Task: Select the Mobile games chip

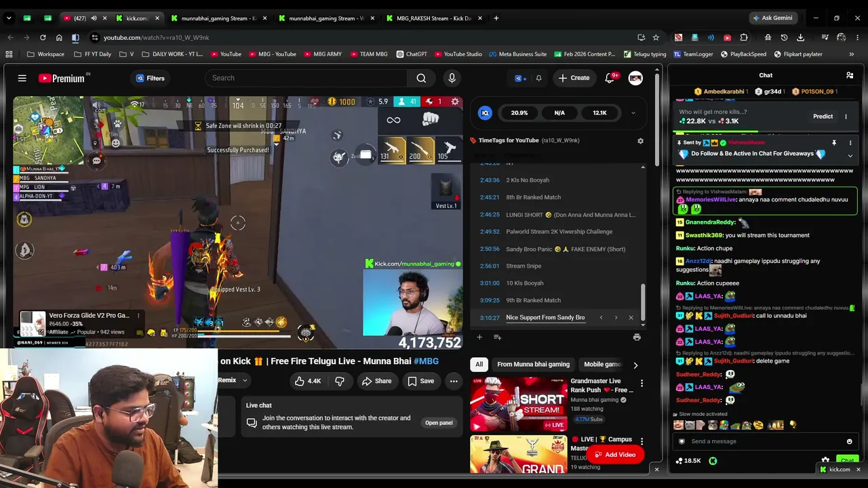Action: pos(602,365)
